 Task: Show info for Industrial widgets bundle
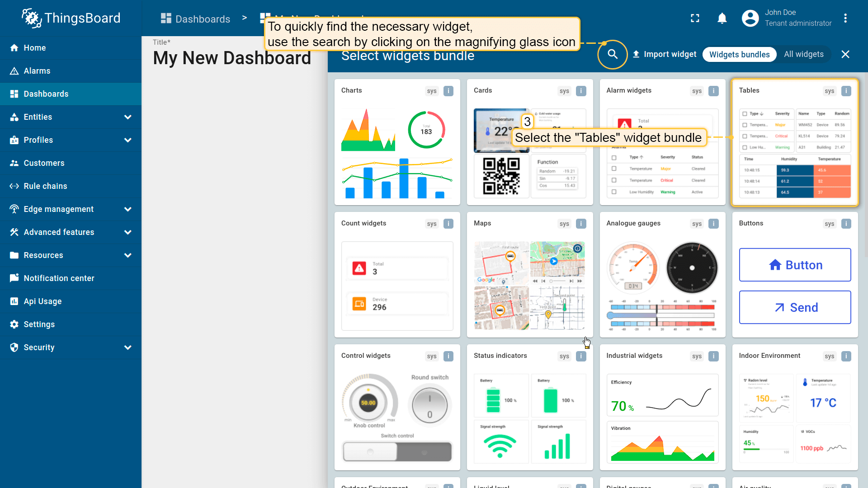point(713,356)
